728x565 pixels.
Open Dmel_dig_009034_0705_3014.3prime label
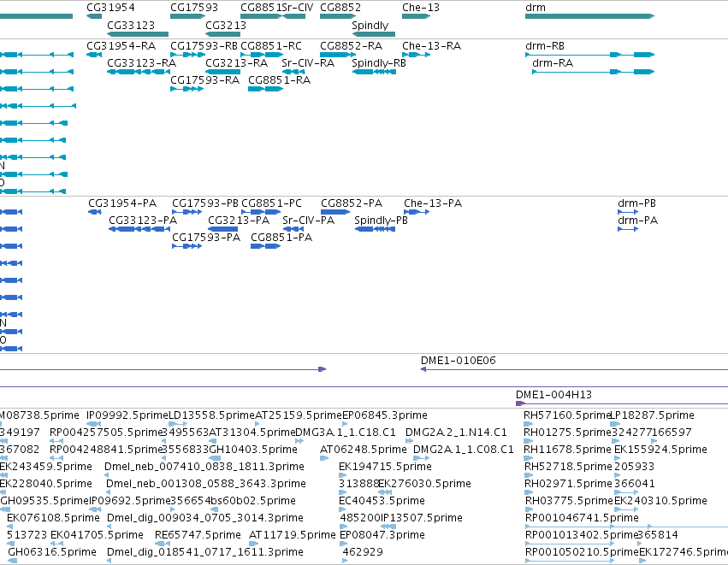click(x=205, y=518)
